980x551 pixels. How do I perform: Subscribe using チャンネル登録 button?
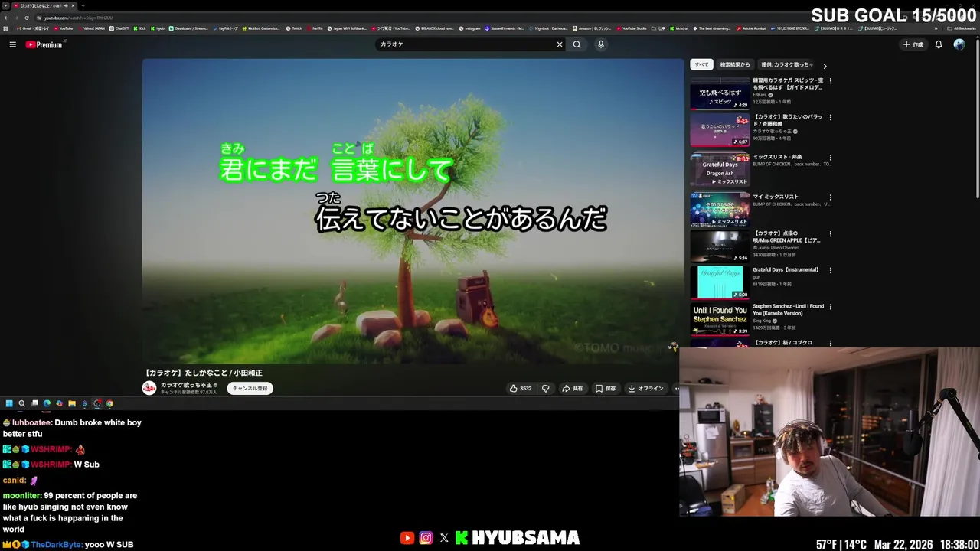tap(250, 388)
